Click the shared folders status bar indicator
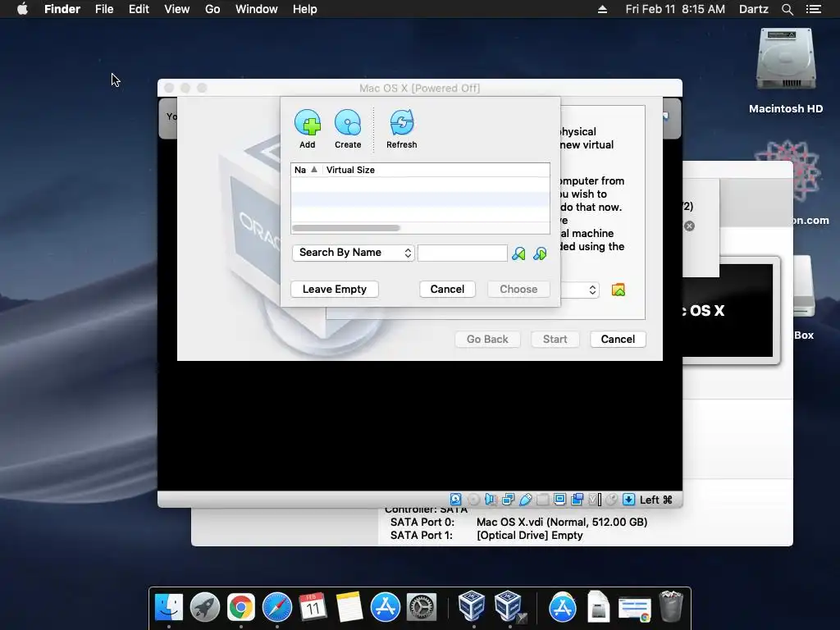The image size is (840, 630). [543, 500]
